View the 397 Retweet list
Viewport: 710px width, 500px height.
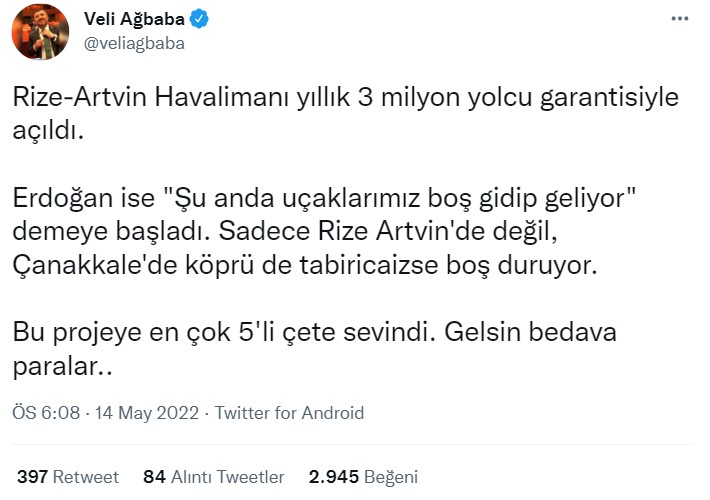pos(67,477)
